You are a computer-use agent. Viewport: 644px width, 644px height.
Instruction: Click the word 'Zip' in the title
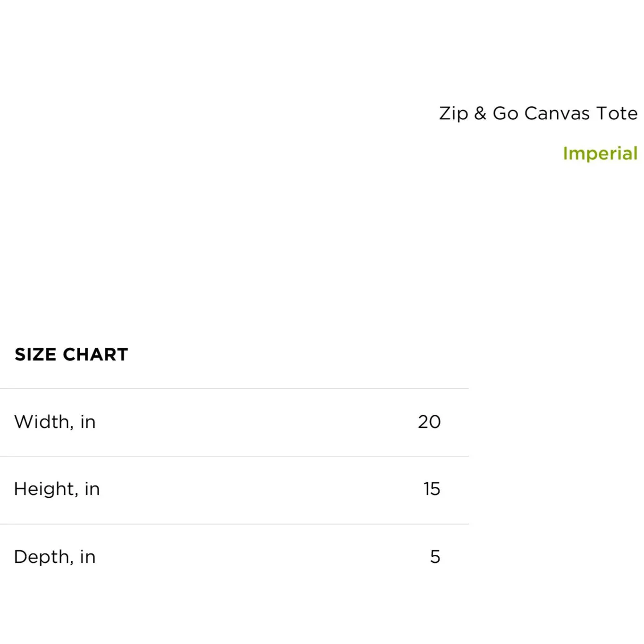[454, 114]
